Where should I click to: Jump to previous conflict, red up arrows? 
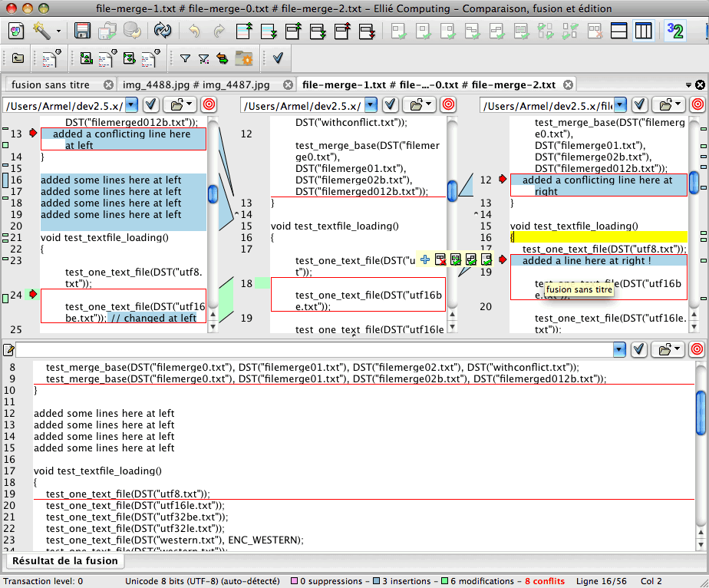pyautogui.click(x=343, y=31)
